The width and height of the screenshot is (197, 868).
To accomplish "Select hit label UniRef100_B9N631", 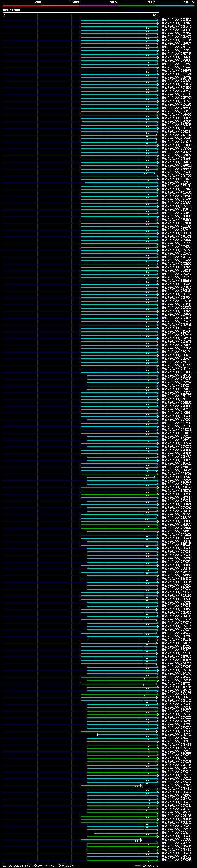I will [x=177, y=57].
